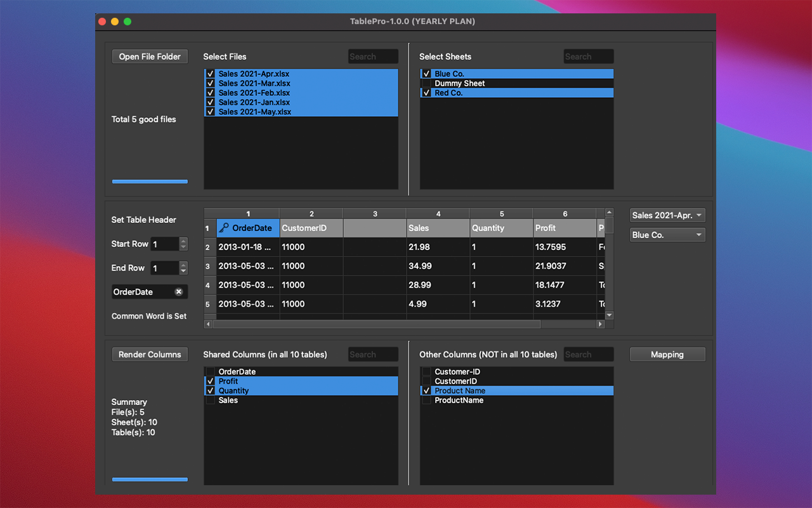812x508 pixels.
Task: Click the Render Columns button
Action: pos(150,354)
